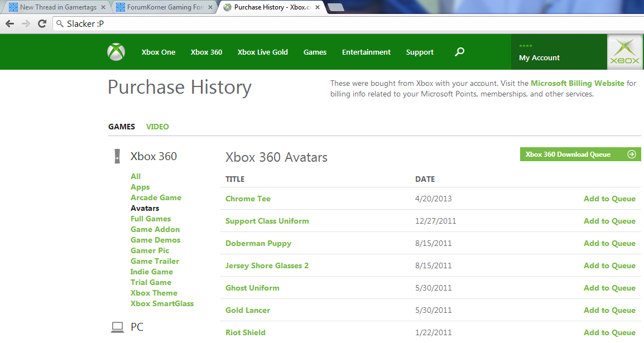Click the 4/20/2013 date for Chrome Tee
The height and width of the screenshot is (343, 644).
[433, 199]
